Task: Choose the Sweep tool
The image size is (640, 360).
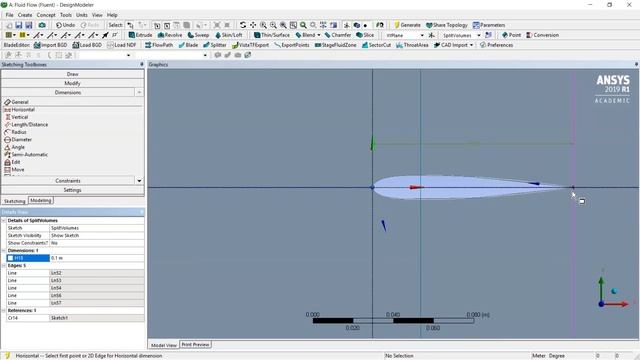Action: point(198,35)
